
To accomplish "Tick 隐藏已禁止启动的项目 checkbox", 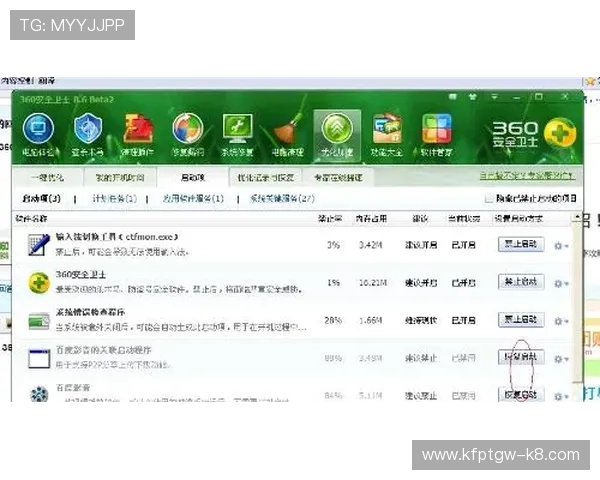I will point(488,198).
